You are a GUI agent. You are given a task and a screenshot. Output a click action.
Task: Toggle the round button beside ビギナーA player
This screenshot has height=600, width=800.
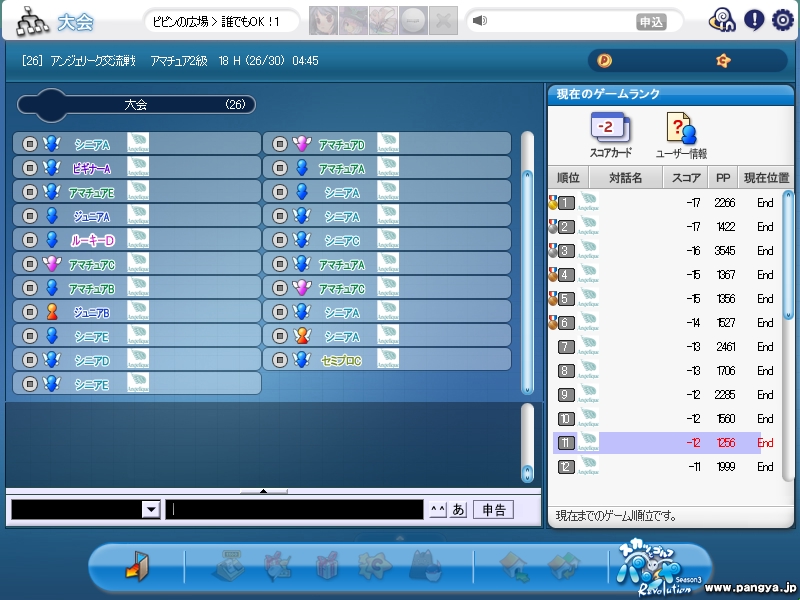29,168
